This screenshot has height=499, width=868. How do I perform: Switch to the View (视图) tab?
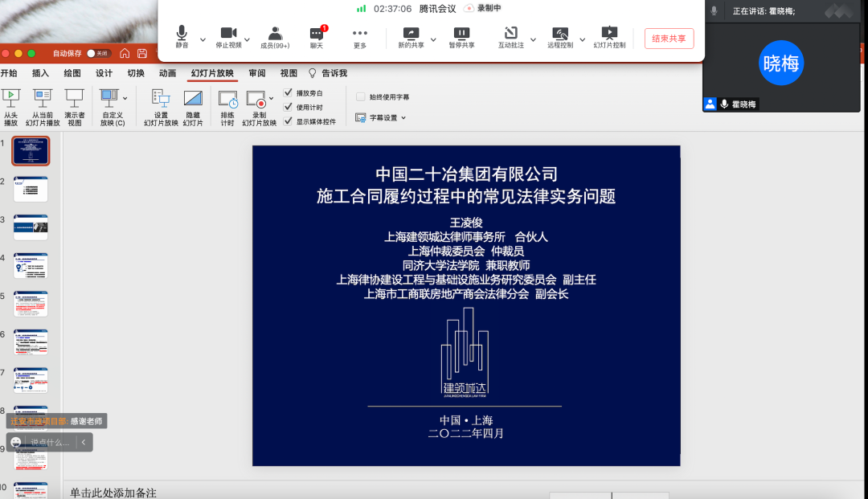click(289, 73)
